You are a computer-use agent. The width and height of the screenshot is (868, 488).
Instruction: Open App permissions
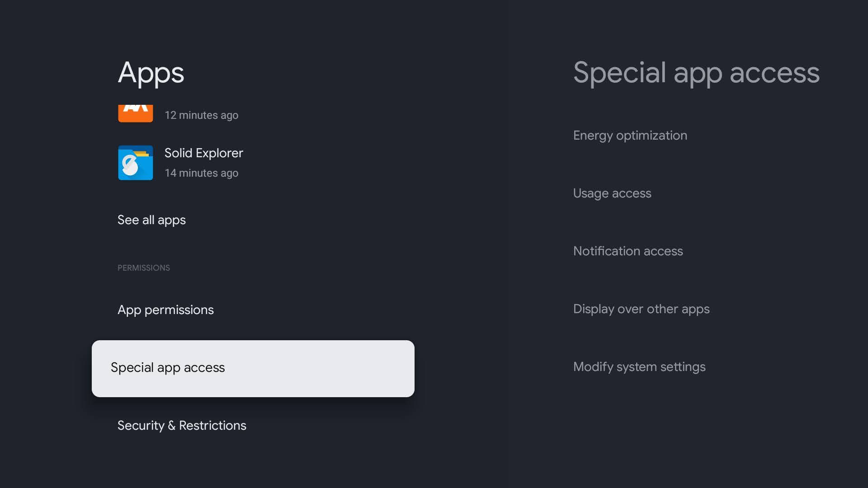click(x=165, y=310)
